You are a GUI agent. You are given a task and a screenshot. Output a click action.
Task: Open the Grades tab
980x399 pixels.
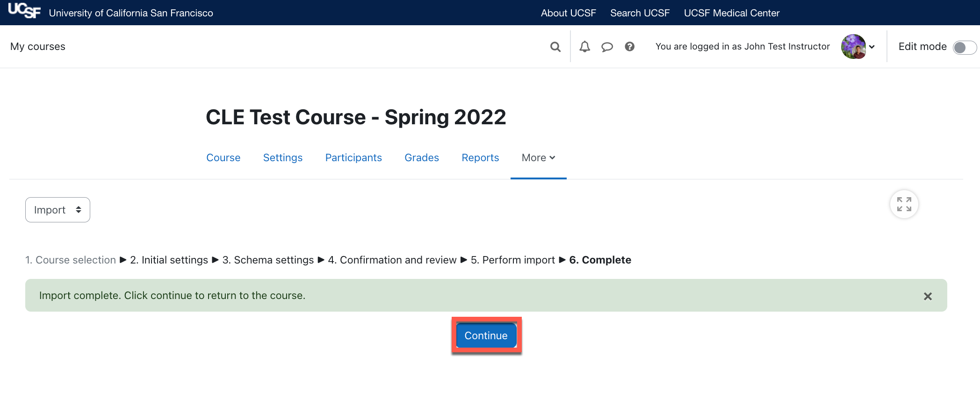click(x=422, y=158)
